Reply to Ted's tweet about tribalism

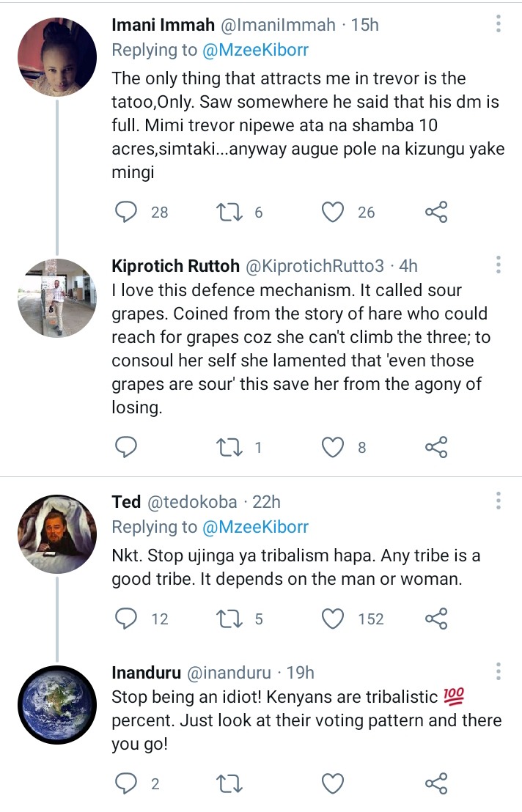point(126,619)
